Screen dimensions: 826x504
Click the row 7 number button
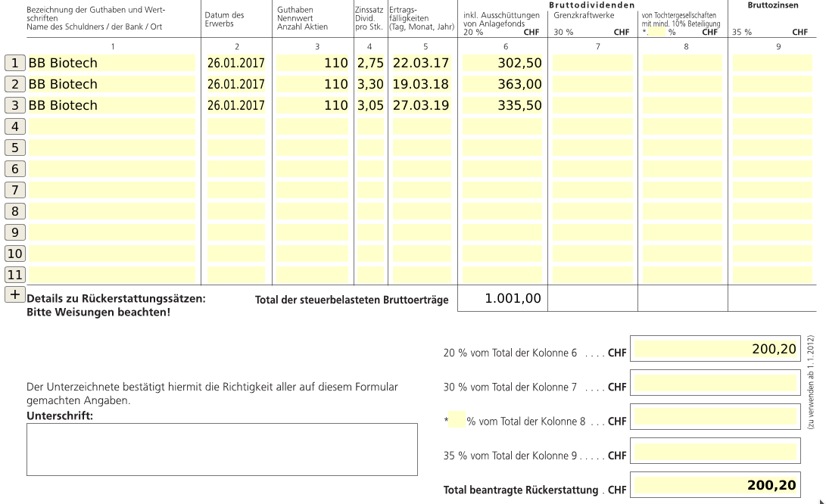click(14, 190)
